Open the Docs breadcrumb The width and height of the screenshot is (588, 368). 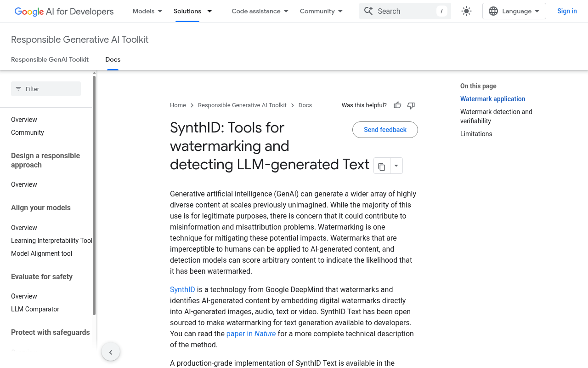[x=305, y=105]
